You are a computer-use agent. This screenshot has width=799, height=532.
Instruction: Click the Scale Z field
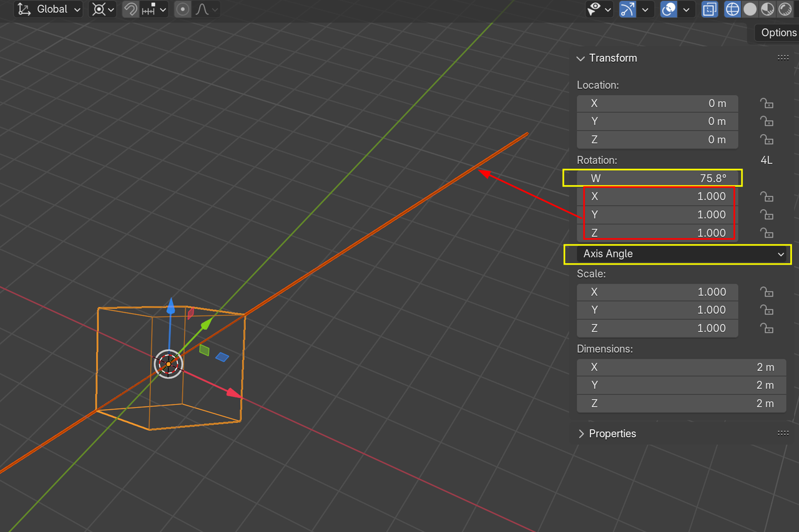[x=657, y=328]
